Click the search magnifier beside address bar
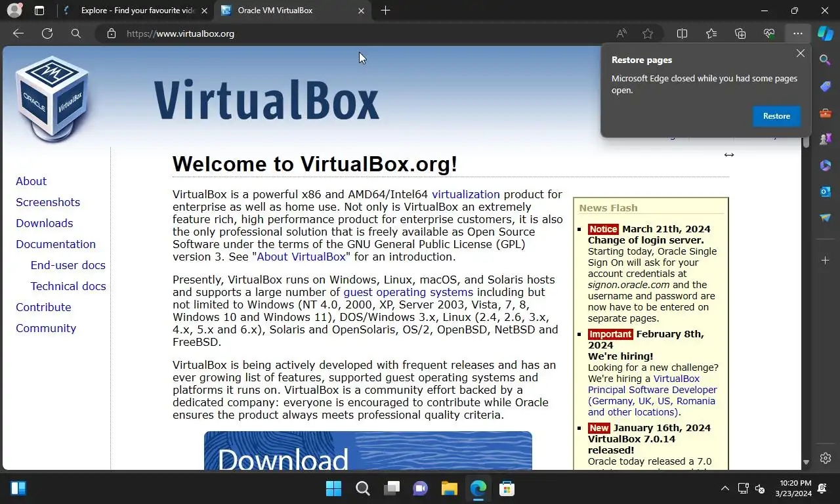Image resolution: width=840 pixels, height=504 pixels. [76, 33]
